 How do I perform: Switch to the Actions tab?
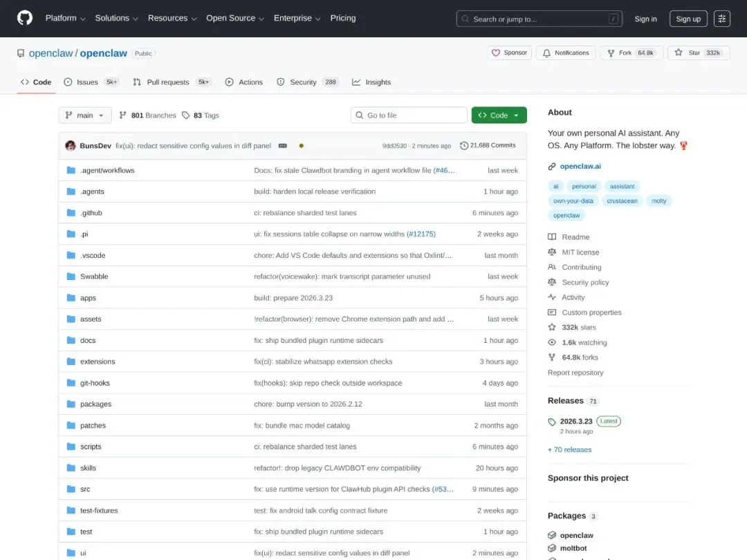click(x=244, y=82)
